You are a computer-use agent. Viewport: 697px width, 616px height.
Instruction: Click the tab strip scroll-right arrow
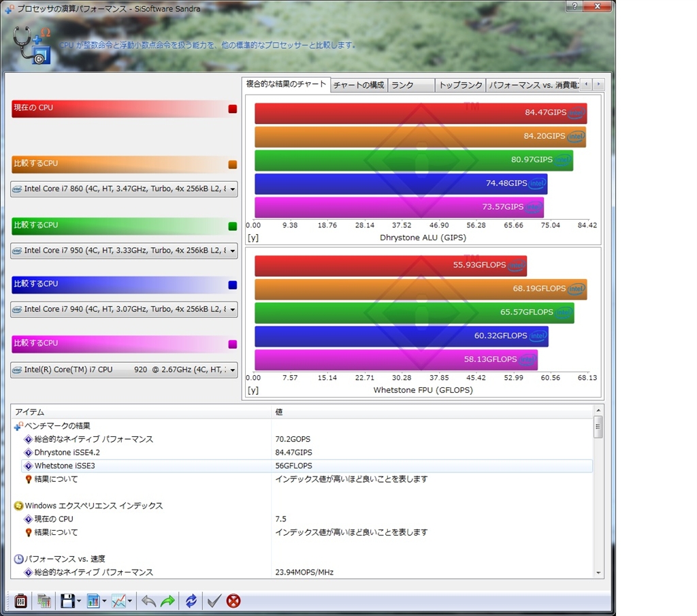click(x=599, y=84)
